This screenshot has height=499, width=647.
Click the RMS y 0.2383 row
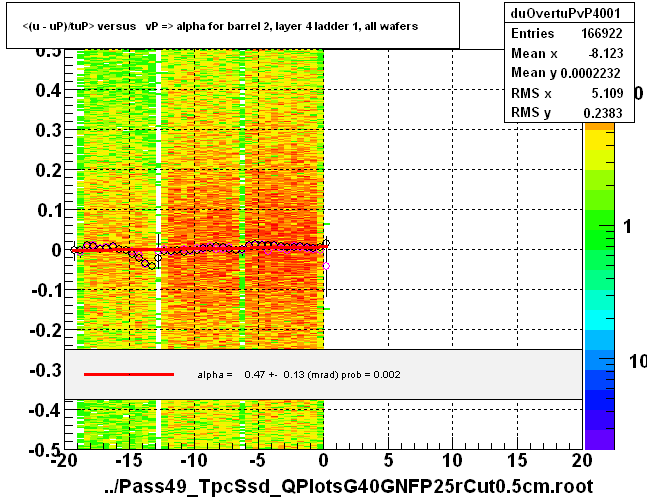[x=567, y=112]
